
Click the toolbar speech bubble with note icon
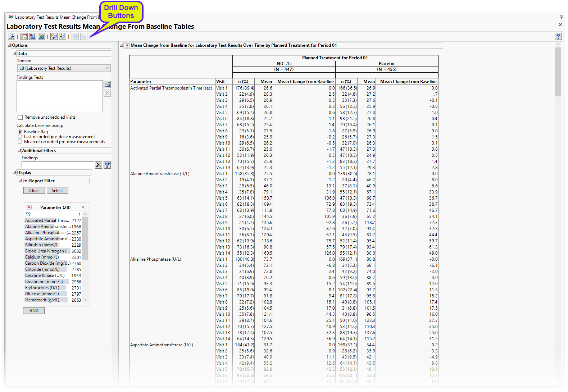(63, 36)
